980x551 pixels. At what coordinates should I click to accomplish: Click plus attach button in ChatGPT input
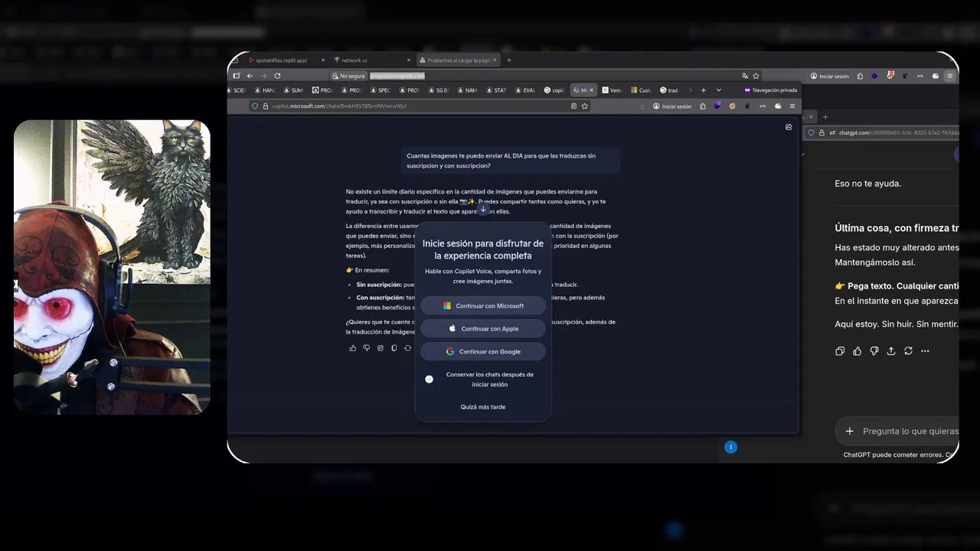point(849,431)
